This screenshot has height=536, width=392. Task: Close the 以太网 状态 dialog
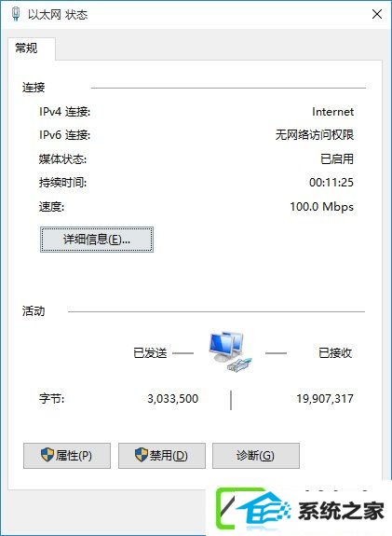pos(377,14)
